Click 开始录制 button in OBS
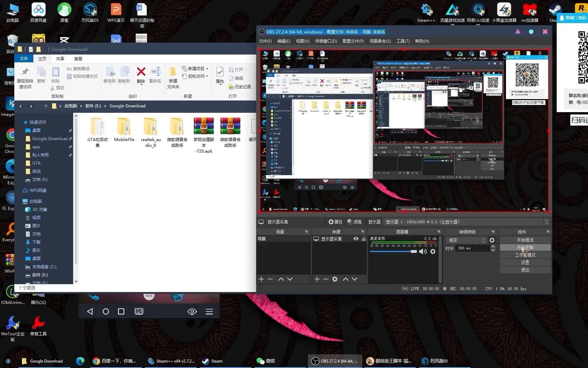Viewport: 588px width, 368px height. click(525, 248)
